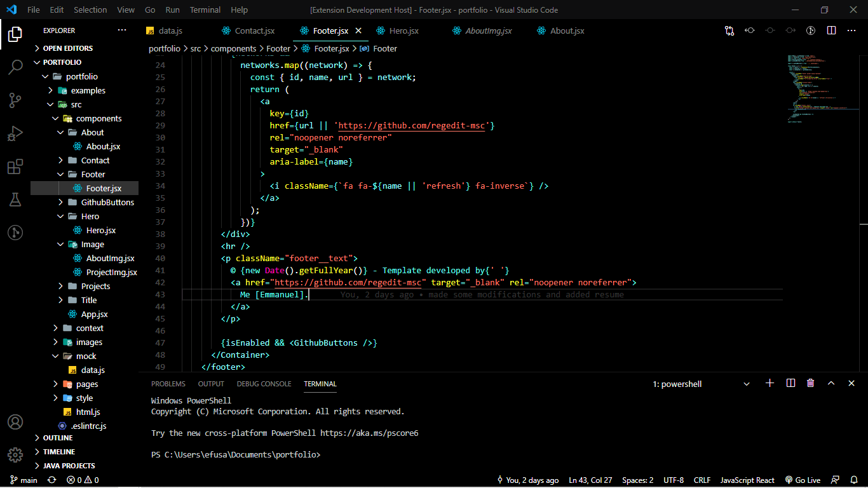Image resolution: width=868 pixels, height=488 pixels.
Task: Expand the Contact folder in explorer
Action: coord(95,161)
